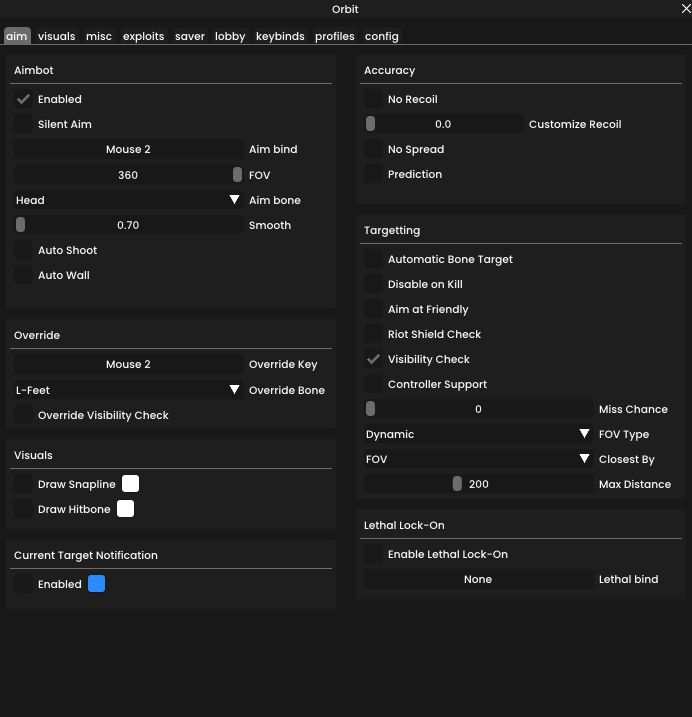Tick the Riot Shield Check box
Image resolution: width=692 pixels, height=717 pixels.
coord(374,334)
